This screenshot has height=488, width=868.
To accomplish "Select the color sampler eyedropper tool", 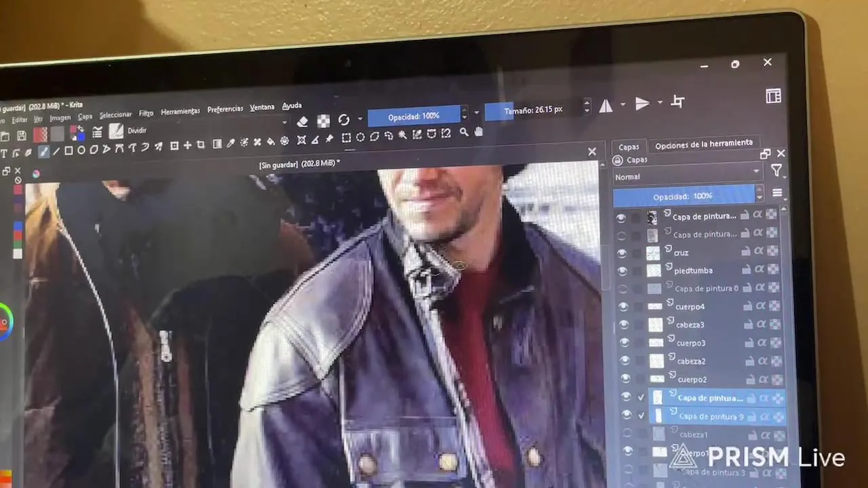I will [231, 143].
